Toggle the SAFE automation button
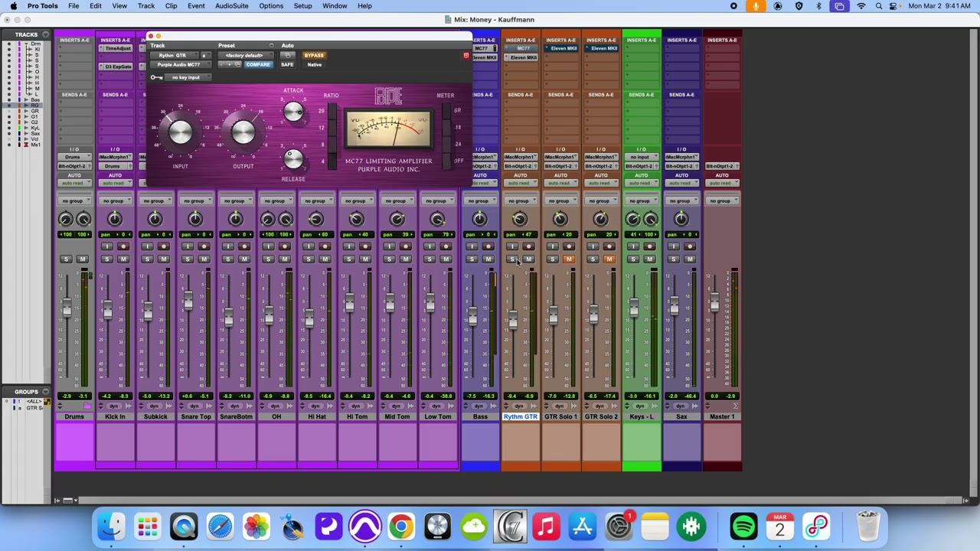This screenshot has width=980, height=551. point(287,64)
